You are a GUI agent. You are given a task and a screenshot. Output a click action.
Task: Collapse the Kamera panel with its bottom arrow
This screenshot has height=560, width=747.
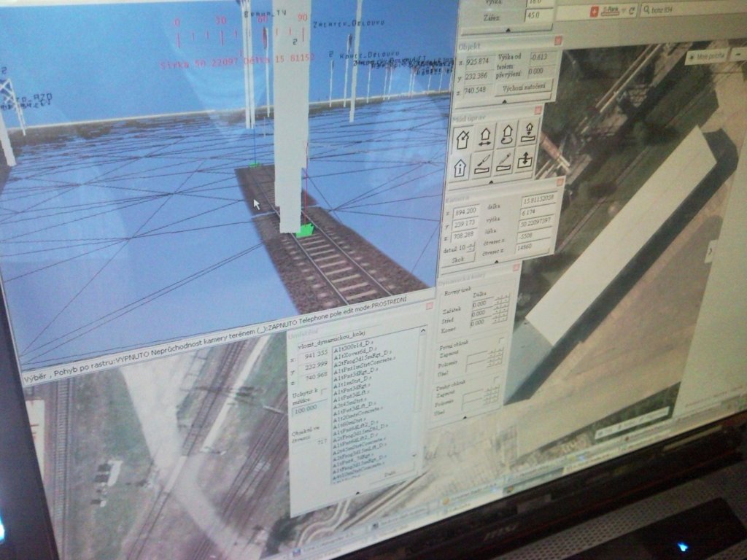496,262
